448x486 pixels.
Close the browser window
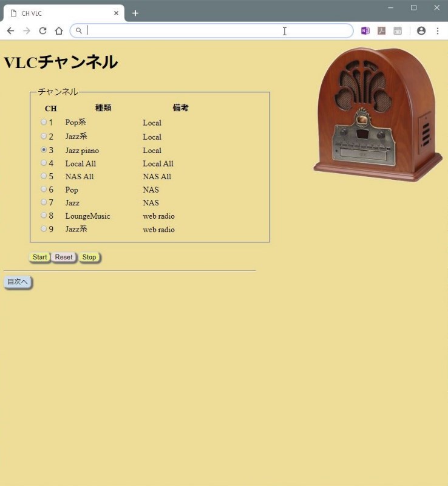[x=437, y=8]
